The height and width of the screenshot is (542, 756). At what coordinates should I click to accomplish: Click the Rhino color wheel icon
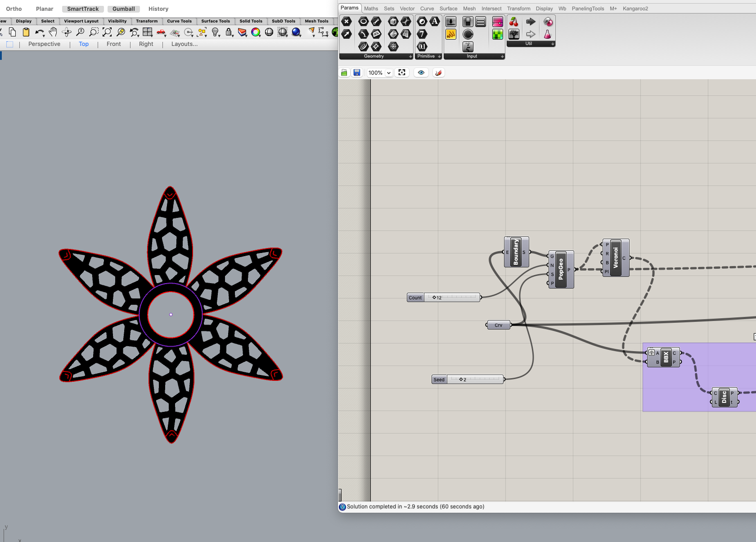[x=256, y=32]
